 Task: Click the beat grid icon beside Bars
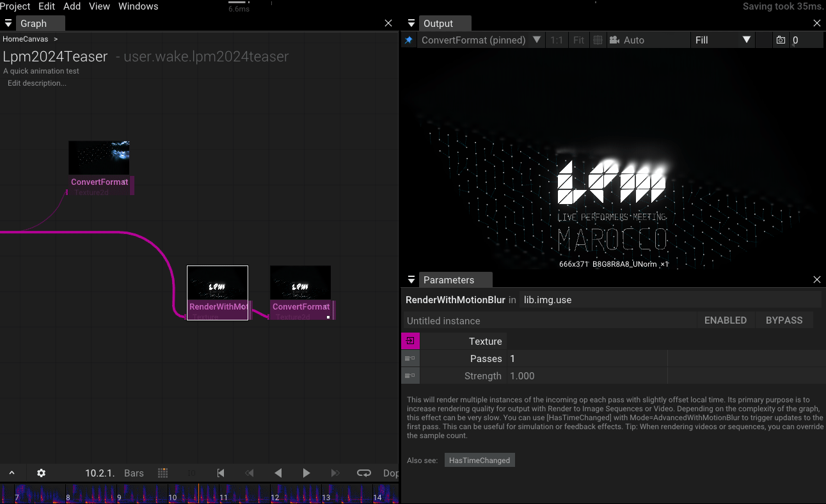click(x=163, y=473)
